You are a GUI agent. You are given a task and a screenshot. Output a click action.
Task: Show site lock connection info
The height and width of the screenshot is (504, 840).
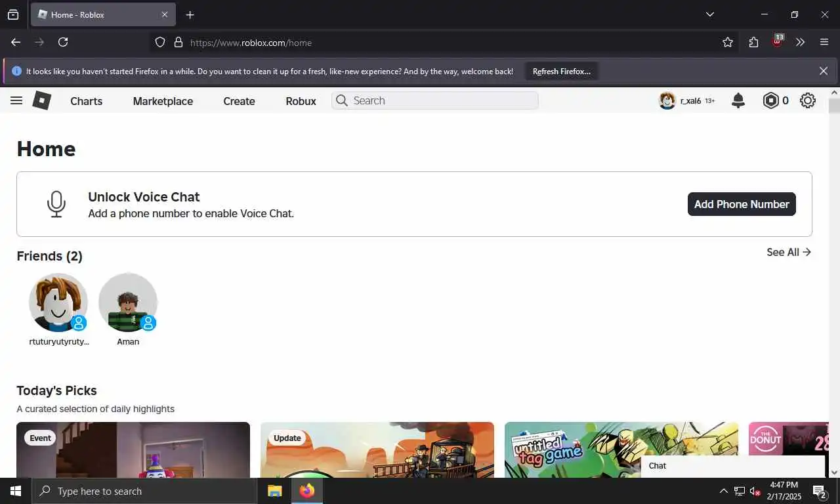coord(178,42)
